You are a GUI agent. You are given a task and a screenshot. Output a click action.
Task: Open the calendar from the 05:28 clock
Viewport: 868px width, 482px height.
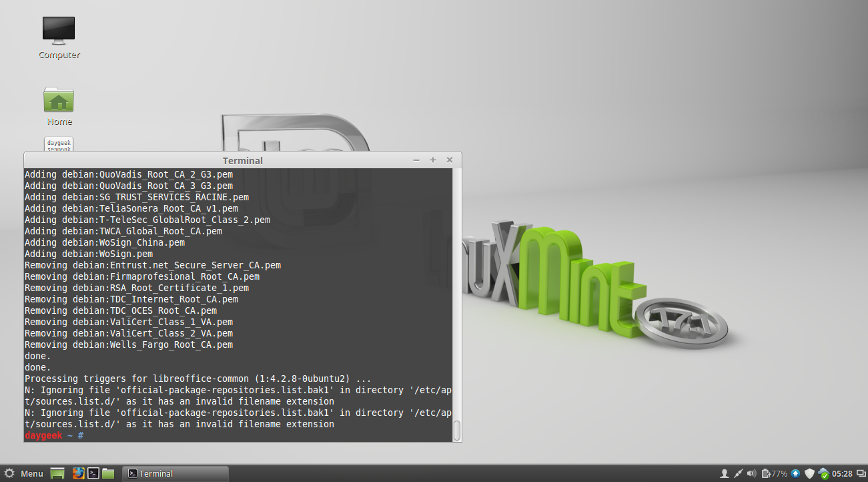[842, 473]
